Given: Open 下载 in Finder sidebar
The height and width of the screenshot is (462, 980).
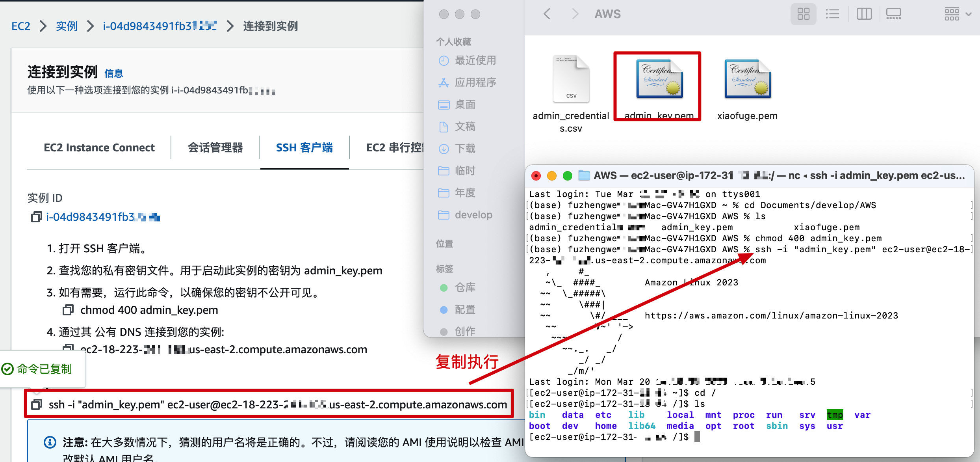Looking at the screenshot, I should click(x=457, y=149).
